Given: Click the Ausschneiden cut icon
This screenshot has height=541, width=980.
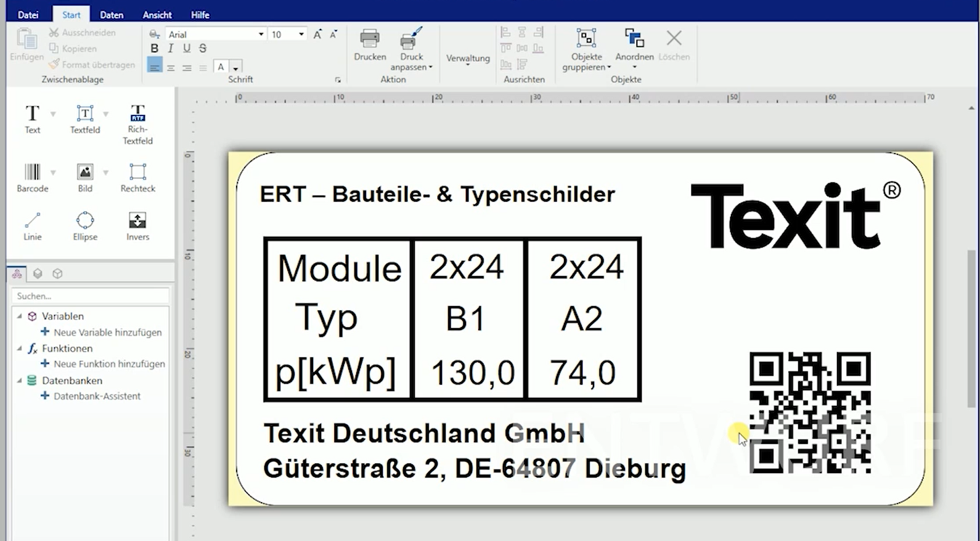Looking at the screenshot, I should coord(54,32).
